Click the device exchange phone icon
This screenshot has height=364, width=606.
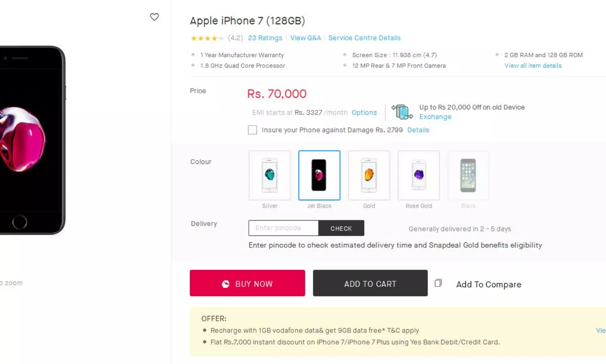[402, 112]
